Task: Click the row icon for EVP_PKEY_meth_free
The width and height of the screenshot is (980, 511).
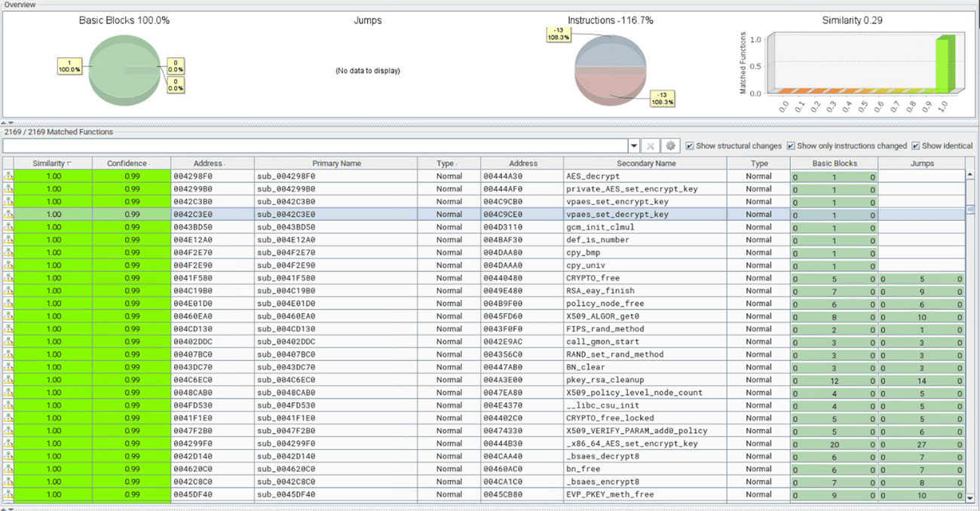Action: [8, 494]
